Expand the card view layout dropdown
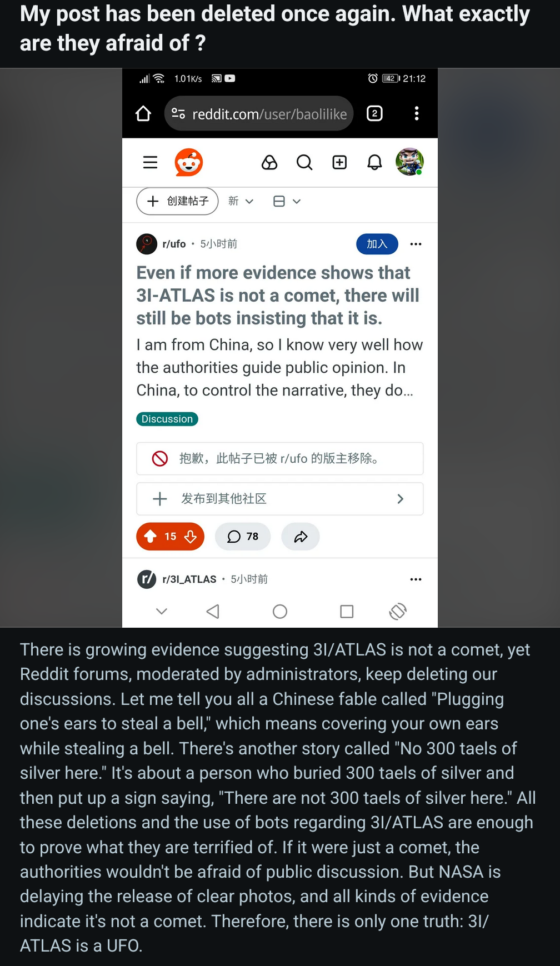560x966 pixels. (x=287, y=201)
